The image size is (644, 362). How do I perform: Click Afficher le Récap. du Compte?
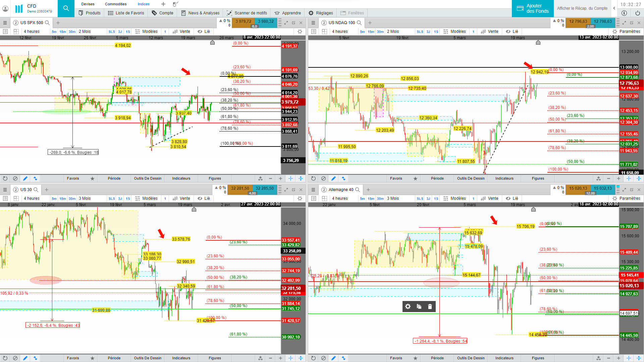(x=582, y=8)
